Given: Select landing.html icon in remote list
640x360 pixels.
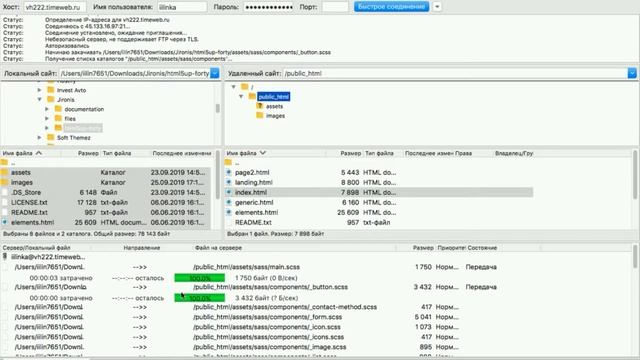Looking at the screenshot, I should 229,182.
